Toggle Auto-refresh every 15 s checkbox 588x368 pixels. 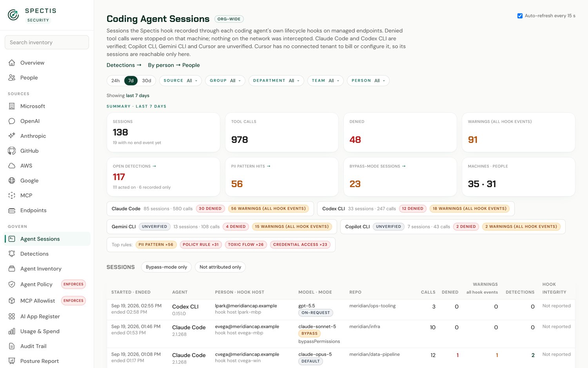pos(520,16)
